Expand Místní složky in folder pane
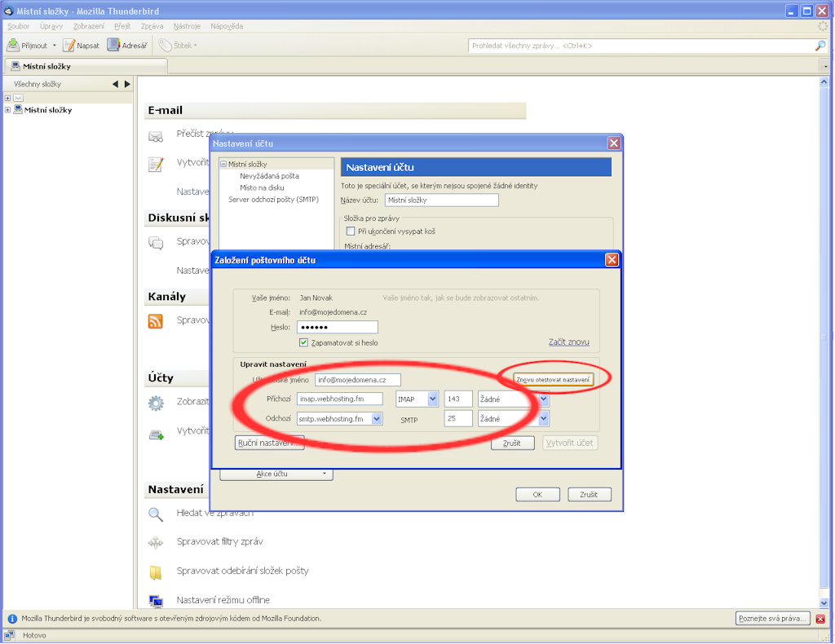Screen dimensions: 835x644 (7, 110)
